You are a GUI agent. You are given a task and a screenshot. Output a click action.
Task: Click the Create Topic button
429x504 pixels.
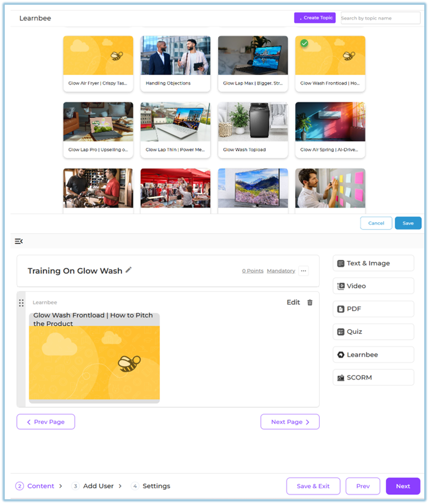pos(315,18)
